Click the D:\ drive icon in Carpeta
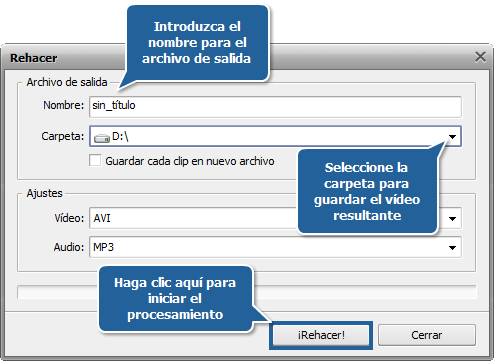The height and width of the screenshot is (361, 494). pyautogui.click(x=102, y=137)
